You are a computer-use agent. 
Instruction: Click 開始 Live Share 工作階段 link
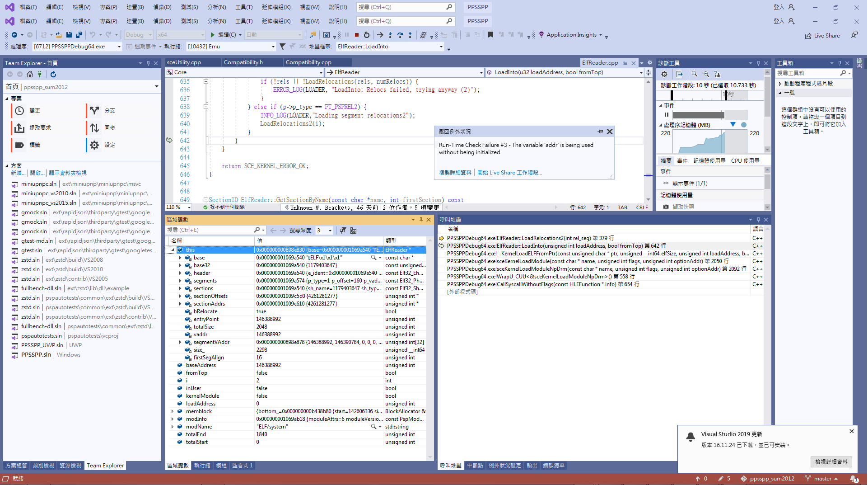click(509, 173)
